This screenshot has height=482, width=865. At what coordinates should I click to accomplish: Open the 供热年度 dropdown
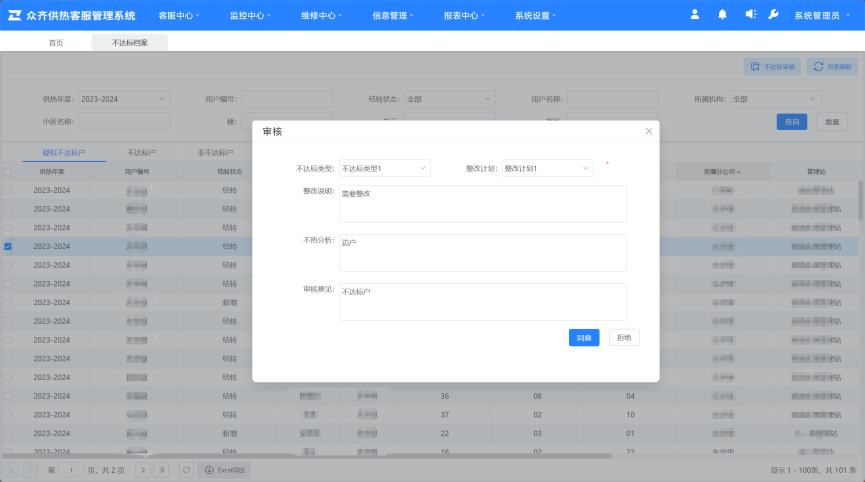click(x=123, y=99)
